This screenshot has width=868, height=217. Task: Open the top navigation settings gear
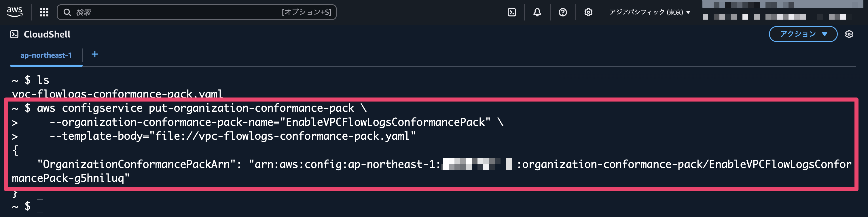(588, 12)
